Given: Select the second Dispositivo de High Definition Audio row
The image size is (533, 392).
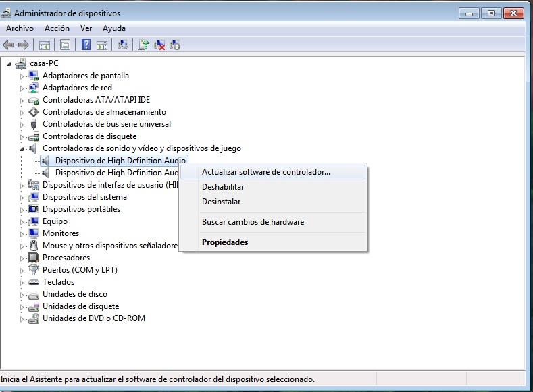Looking at the screenshot, I should 117,173.
